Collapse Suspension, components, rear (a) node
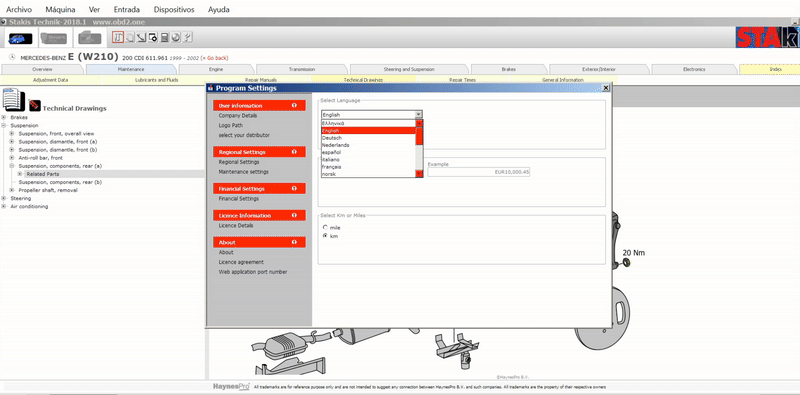Screen dimensions: 800x395 point(12,166)
